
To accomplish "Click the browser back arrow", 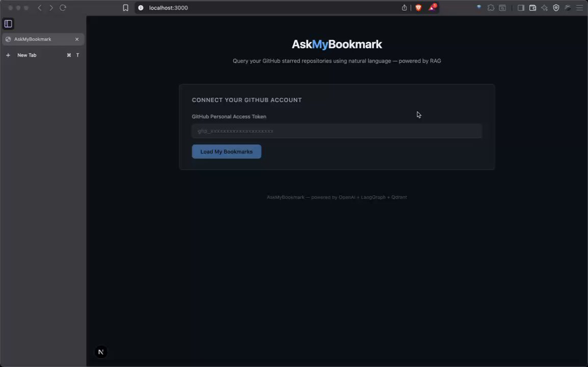I will tap(39, 8).
